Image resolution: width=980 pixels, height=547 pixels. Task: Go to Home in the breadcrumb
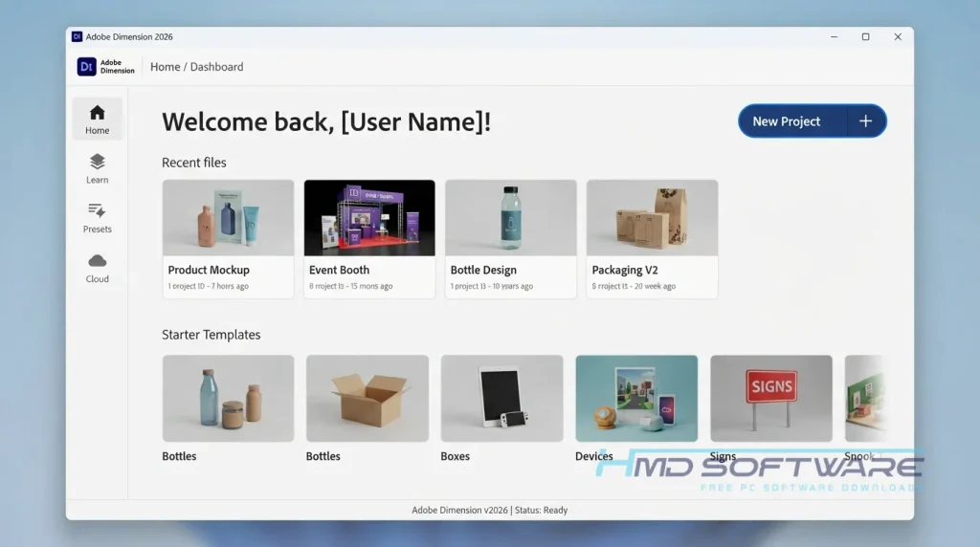[165, 67]
